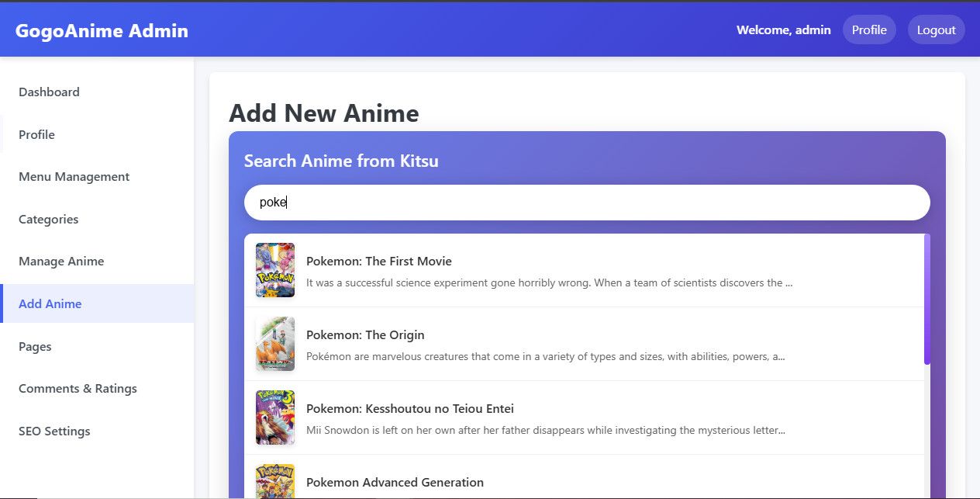Image resolution: width=980 pixels, height=499 pixels.
Task: Select Add Anime in the sidebar
Action: pyautogui.click(x=50, y=303)
